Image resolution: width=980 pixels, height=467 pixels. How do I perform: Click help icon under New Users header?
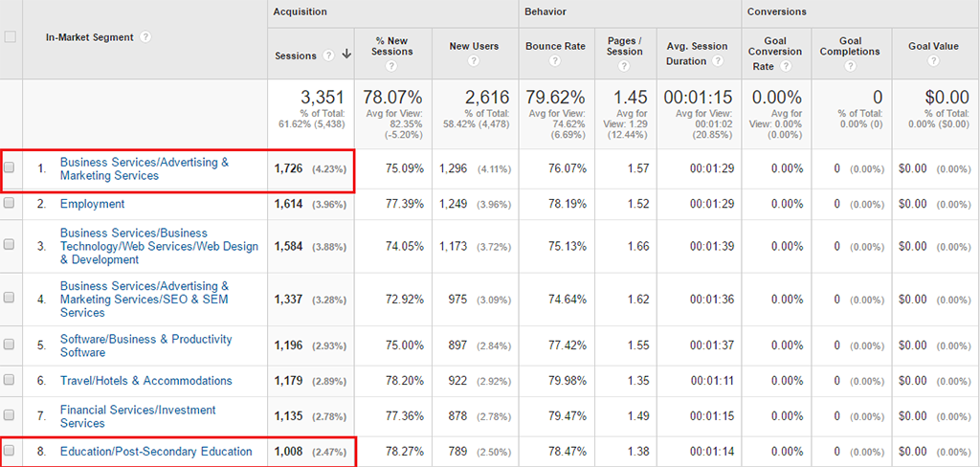[x=473, y=61]
